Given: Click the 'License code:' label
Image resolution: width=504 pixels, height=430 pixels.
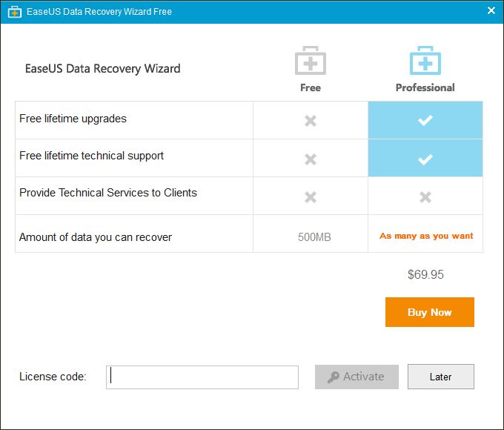Looking at the screenshot, I should coord(53,377).
